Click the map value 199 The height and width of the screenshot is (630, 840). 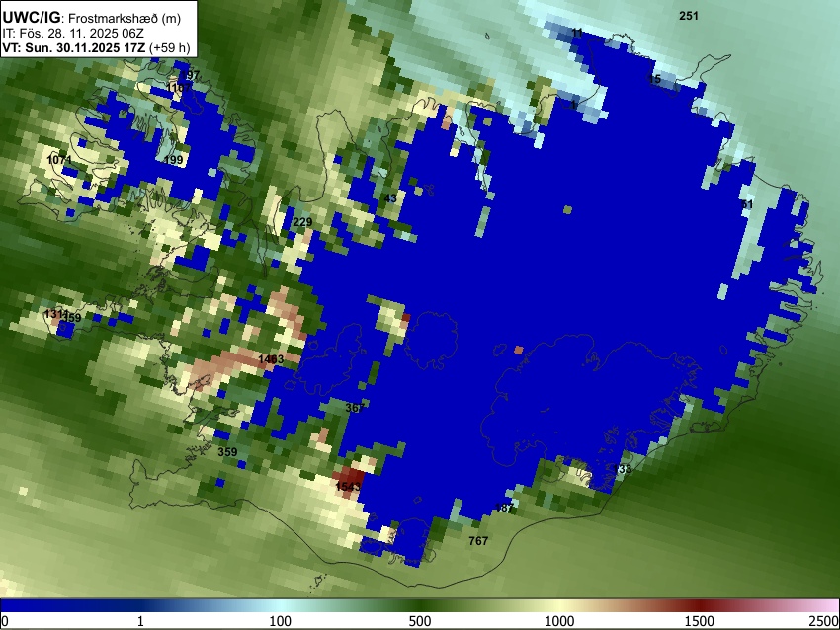[x=173, y=160]
